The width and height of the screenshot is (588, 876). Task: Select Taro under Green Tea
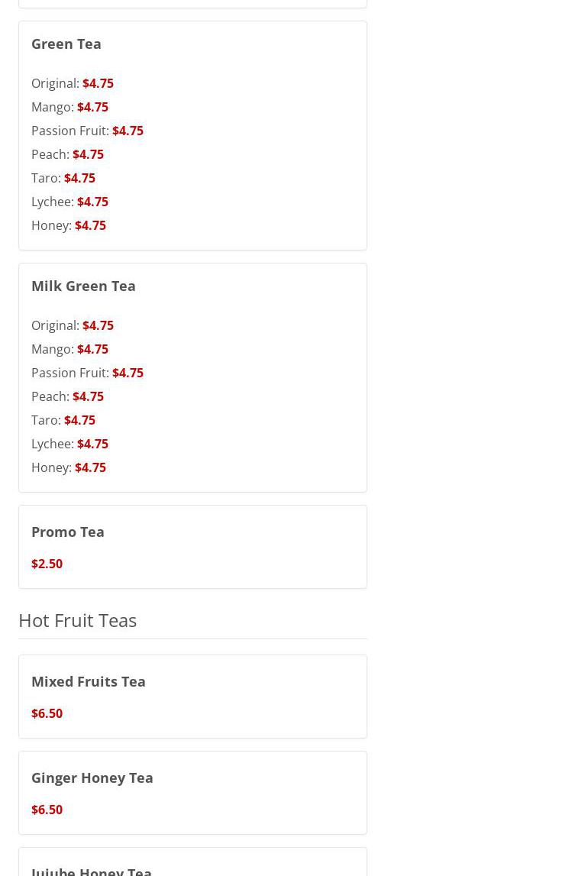click(63, 178)
